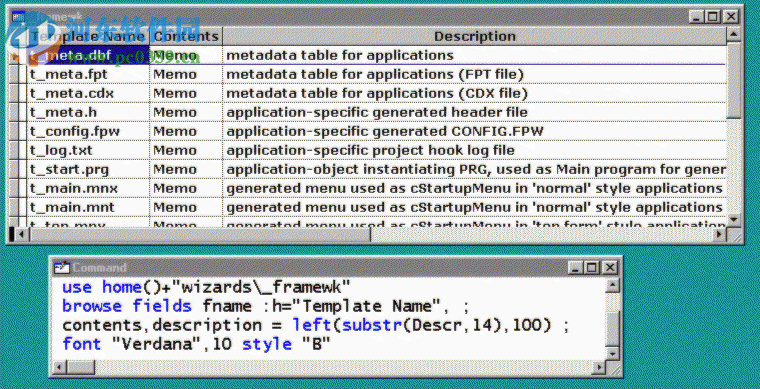This screenshot has width=760, height=389.
Task: Click the Command window title bar
Action: pos(335,267)
